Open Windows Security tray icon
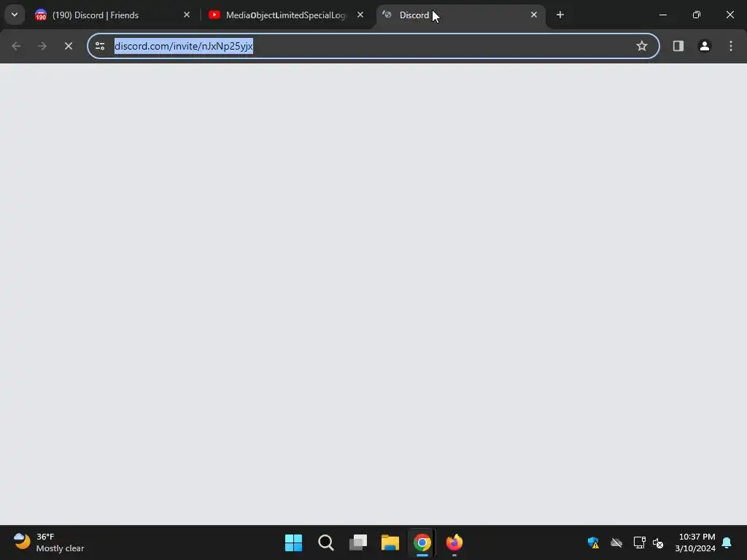Viewport: 747px width, 560px height. pyautogui.click(x=594, y=542)
